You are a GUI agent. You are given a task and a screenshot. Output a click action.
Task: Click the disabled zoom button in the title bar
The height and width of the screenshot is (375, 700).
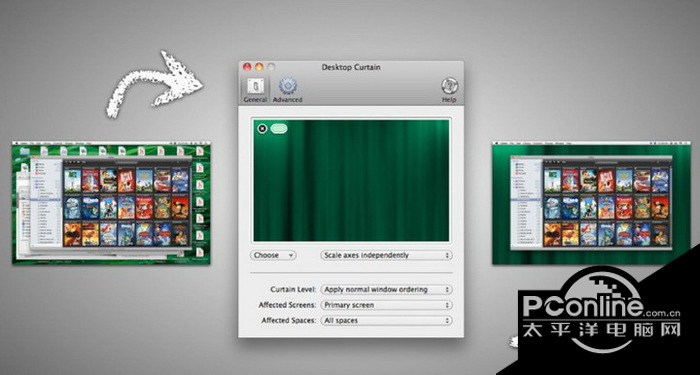click(x=271, y=67)
